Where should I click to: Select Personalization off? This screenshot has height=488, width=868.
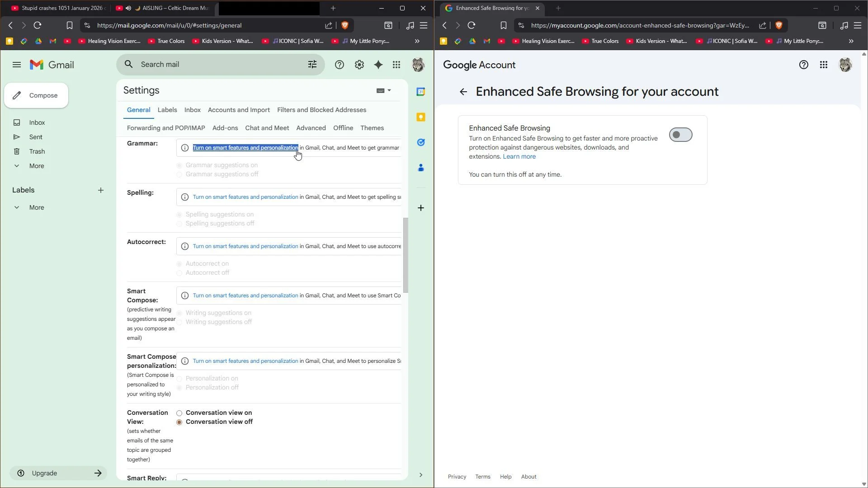click(x=179, y=388)
